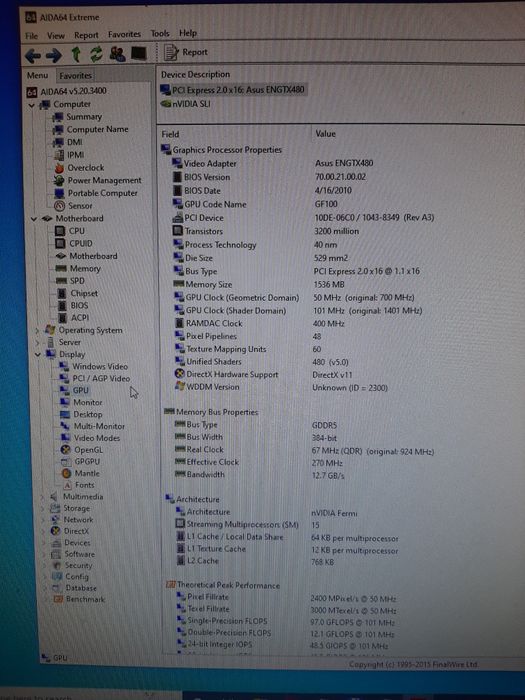Open the Chipset tree item

pyautogui.click(x=78, y=294)
